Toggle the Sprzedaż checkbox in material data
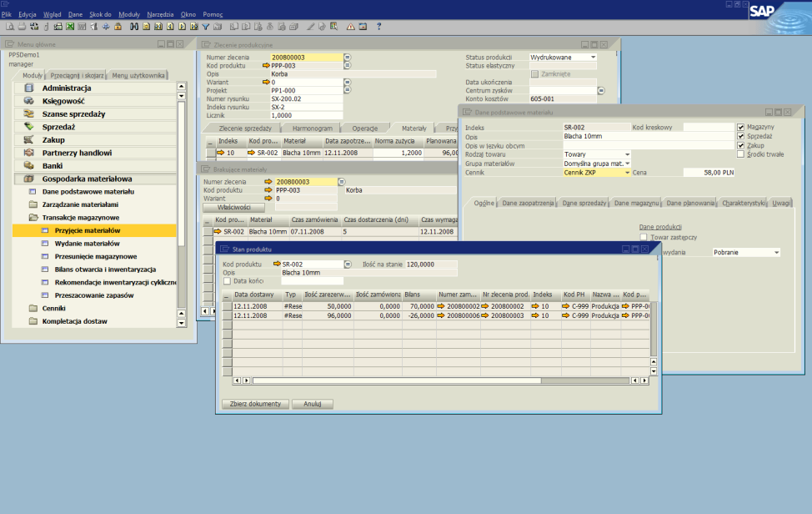Image resolution: width=812 pixels, height=514 pixels. point(740,136)
